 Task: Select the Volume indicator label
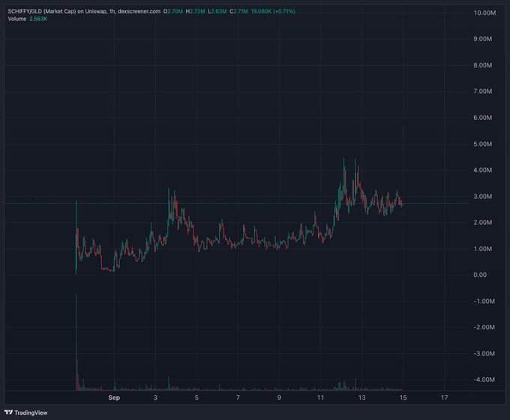tap(17, 19)
